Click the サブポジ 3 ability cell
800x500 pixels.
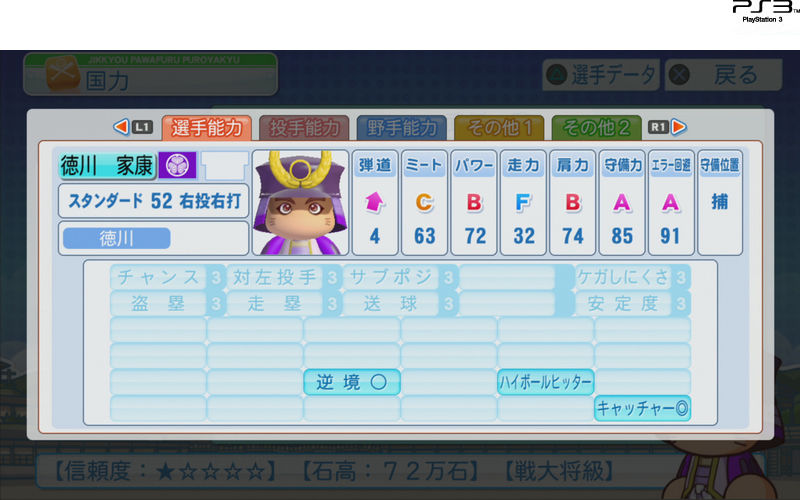(x=399, y=277)
